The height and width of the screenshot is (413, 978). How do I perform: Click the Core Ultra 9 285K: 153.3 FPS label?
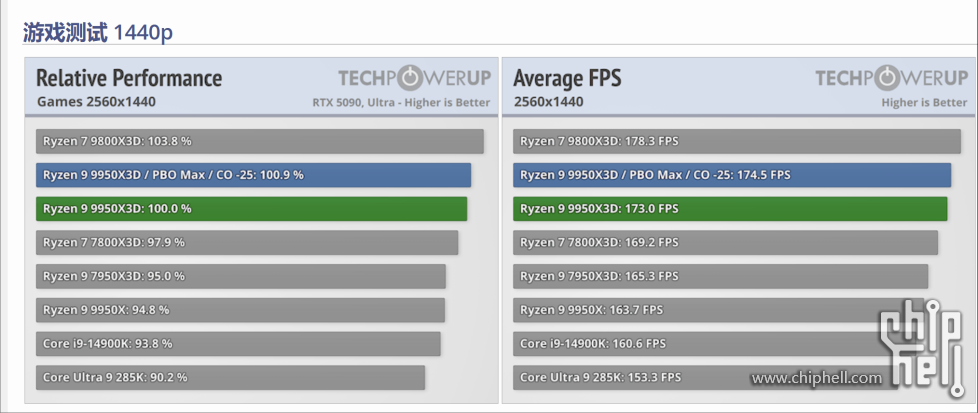click(601, 377)
